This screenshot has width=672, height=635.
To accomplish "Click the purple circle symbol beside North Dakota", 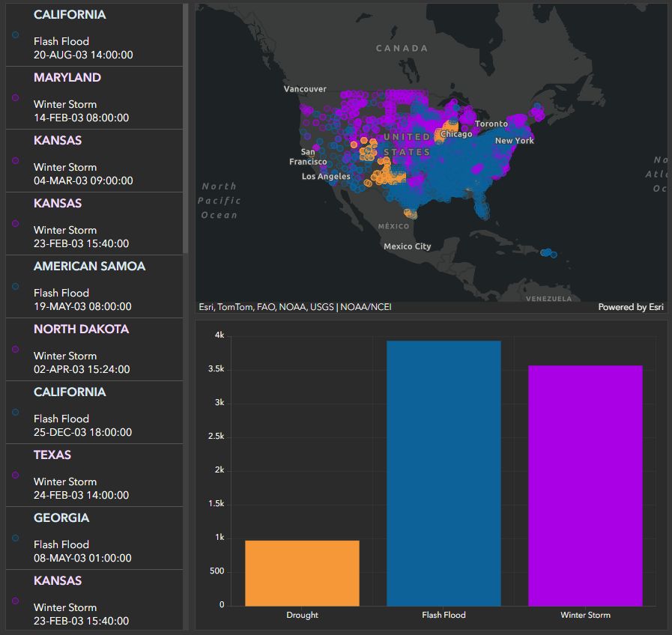I will click(x=16, y=349).
